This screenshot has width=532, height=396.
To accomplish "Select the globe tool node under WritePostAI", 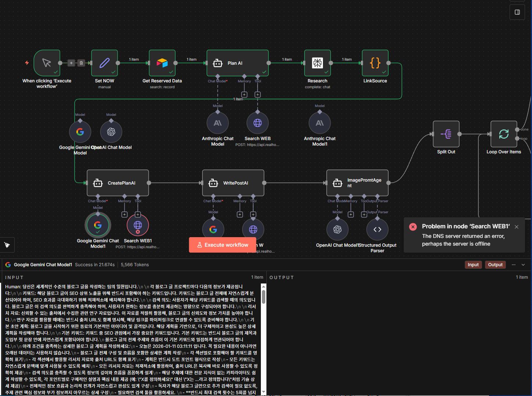I will [x=253, y=229].
